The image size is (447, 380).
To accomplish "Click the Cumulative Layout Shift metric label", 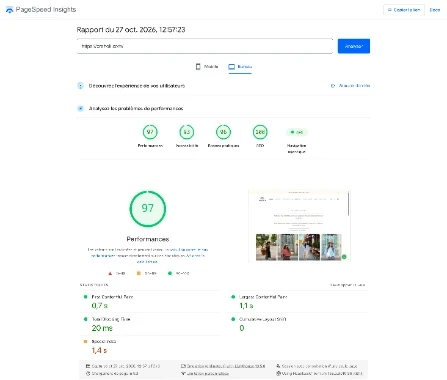I will click(x=263, y=319).
